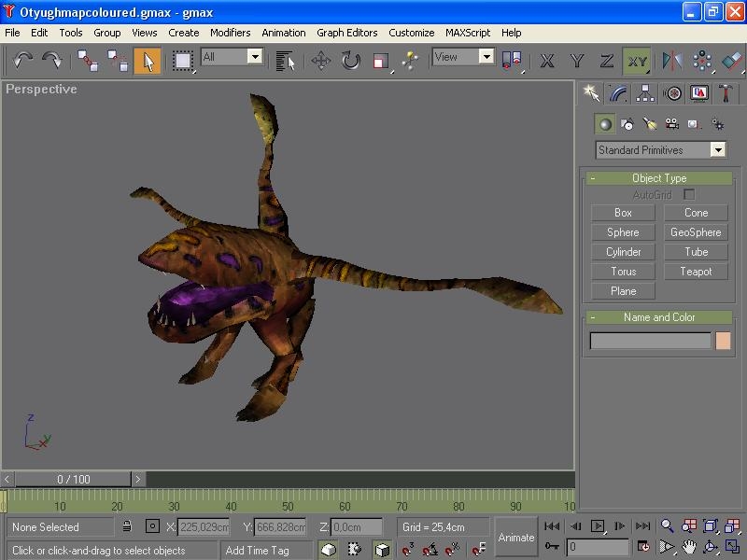Screen dimensions: 747x560
Task: Select the Select and Rotate tool
Action: coord(350,61)
